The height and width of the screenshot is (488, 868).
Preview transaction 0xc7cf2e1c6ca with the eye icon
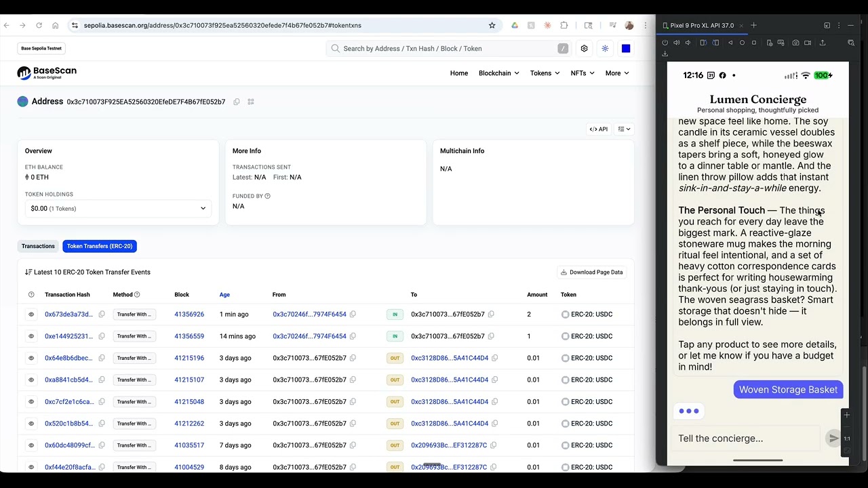pyautogui.click(x=31, y=401)
